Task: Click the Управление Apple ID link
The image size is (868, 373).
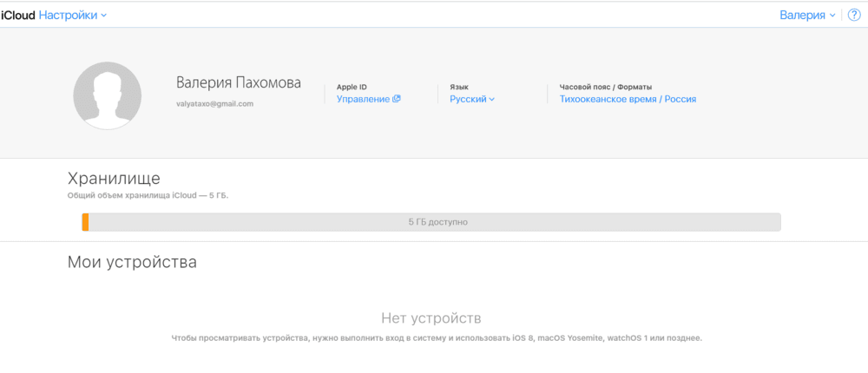Action: pyautogui.click(x=368, y=99)
